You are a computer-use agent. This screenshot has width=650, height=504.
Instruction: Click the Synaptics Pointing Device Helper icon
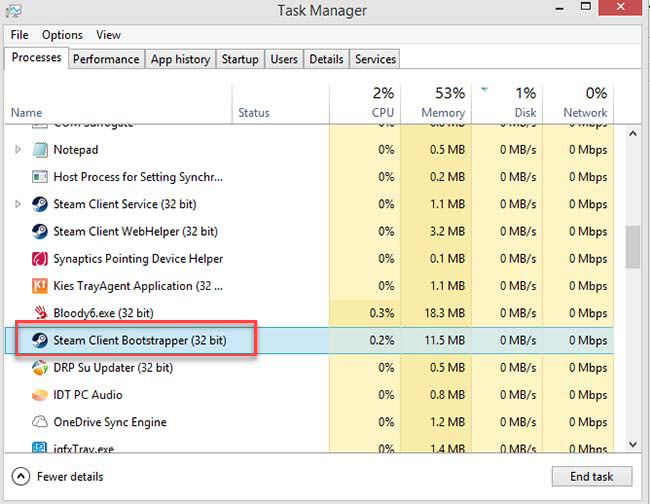(x=40, y=259)
